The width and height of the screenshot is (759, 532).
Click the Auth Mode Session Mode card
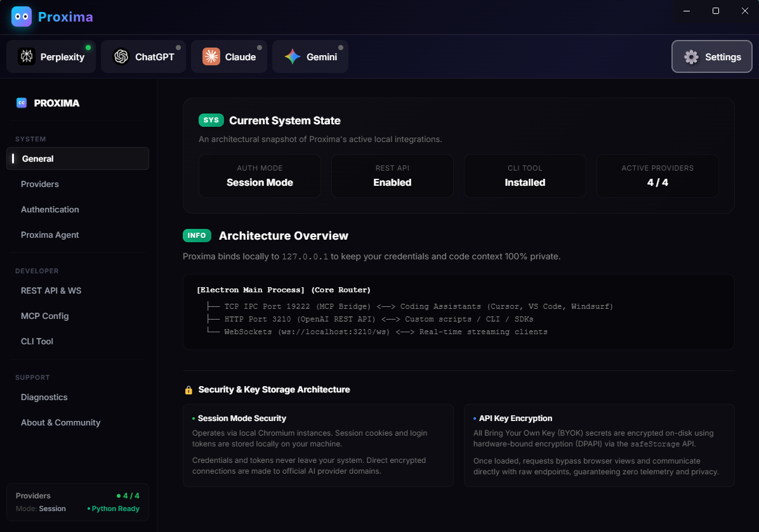pos(260,176)
